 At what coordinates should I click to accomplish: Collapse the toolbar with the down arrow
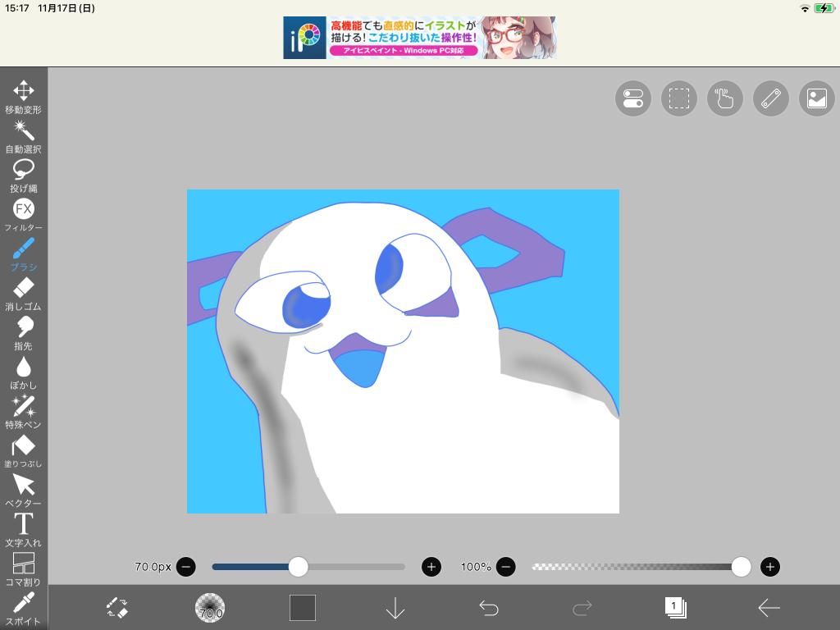tap(395, 608)
